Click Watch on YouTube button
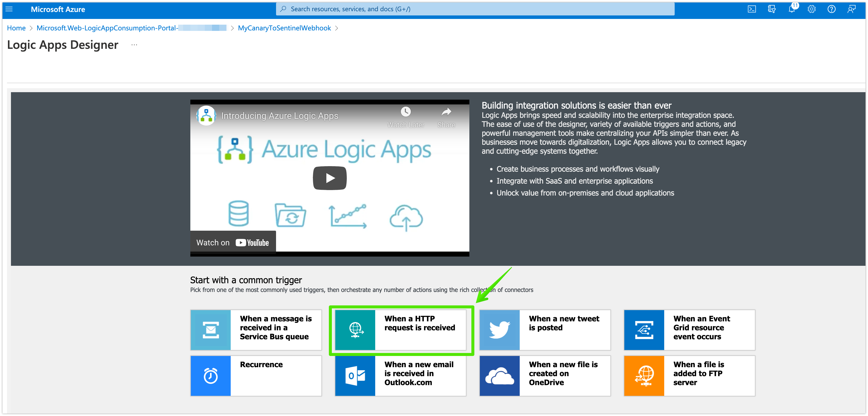This screenshot has width=868, height=416. pyautogui.click(x=233, y=243)
